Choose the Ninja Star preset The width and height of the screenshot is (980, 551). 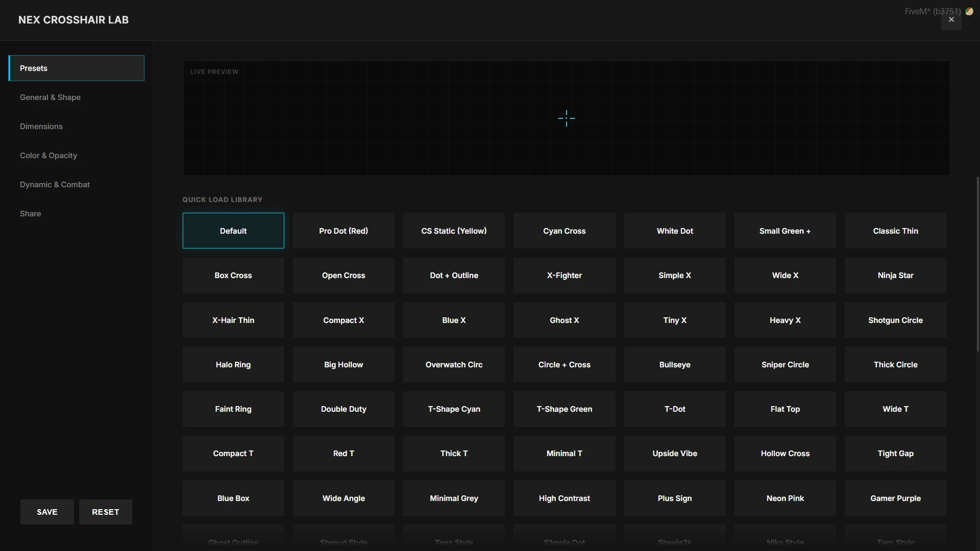pyautogui.click(x=895, y=275)
